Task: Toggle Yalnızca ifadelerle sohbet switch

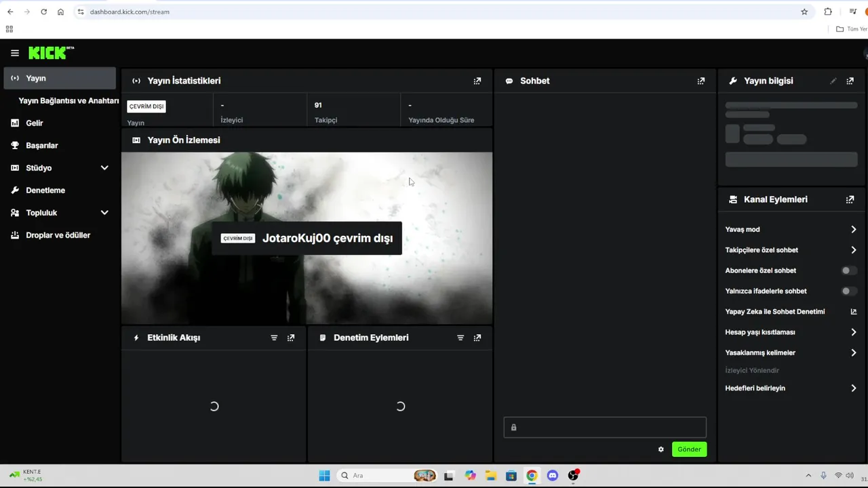Action: coord(849,291)
